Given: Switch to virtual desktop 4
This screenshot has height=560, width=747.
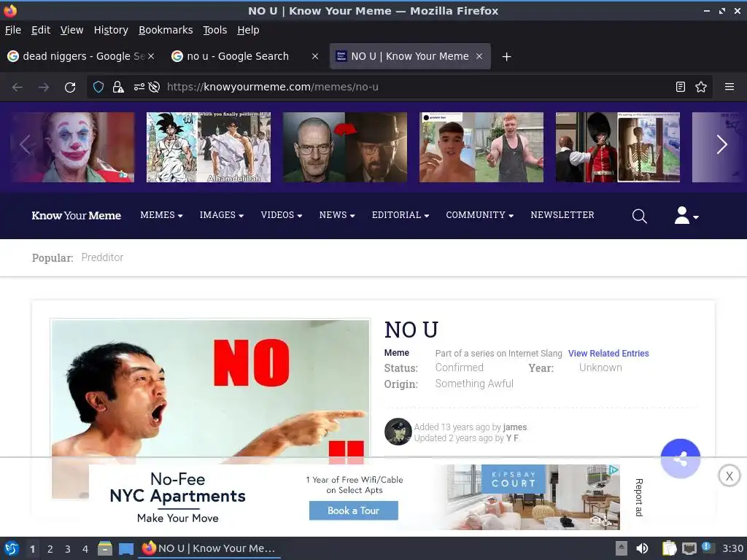Looking at the screenshot, I should tap(85, 549).
